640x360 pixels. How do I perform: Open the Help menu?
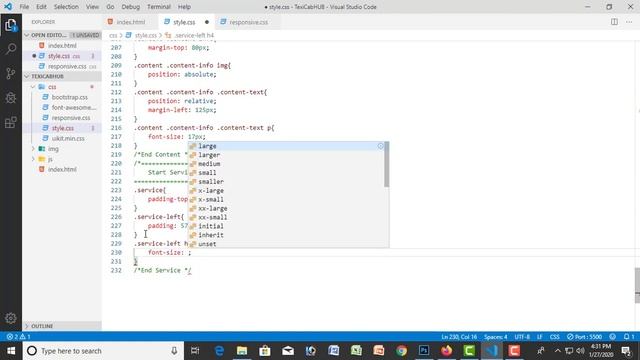(184, 7)
